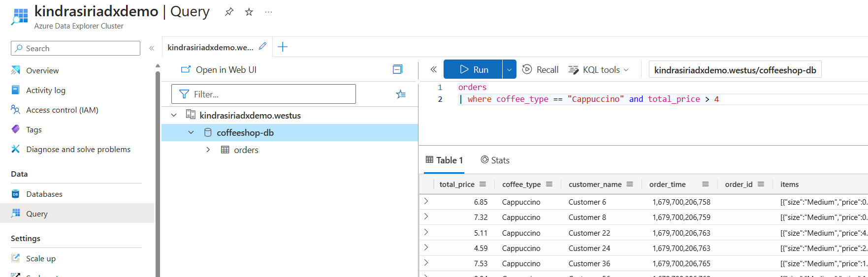
Task: Open the Run button dropdown arrow
Action: click(509, 69)
